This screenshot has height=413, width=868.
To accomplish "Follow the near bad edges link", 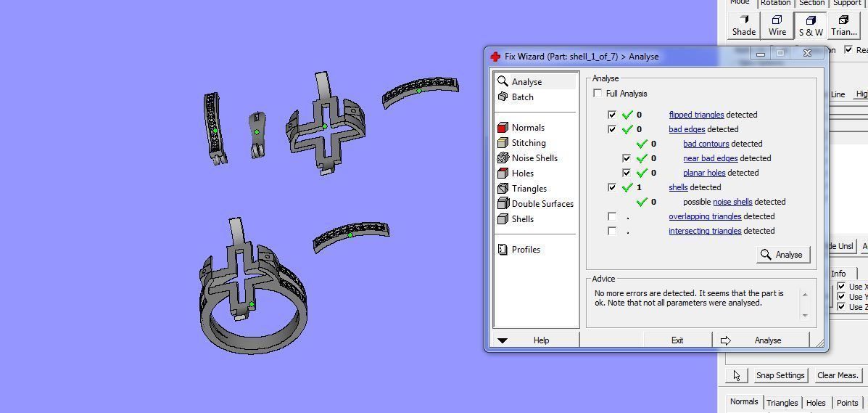I will (x=710, y=158).
